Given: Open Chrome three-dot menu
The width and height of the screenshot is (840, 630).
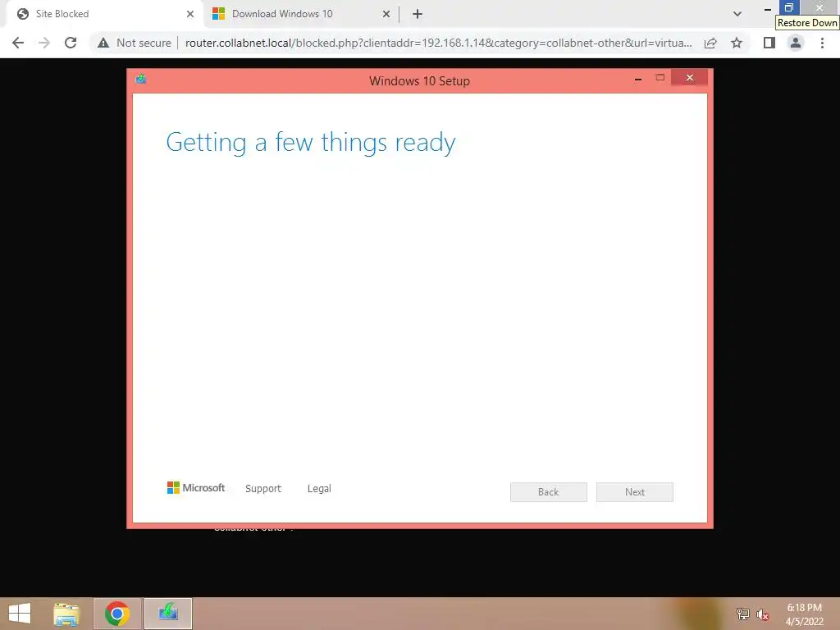Looking at the screenshot, I should [822, 43].
